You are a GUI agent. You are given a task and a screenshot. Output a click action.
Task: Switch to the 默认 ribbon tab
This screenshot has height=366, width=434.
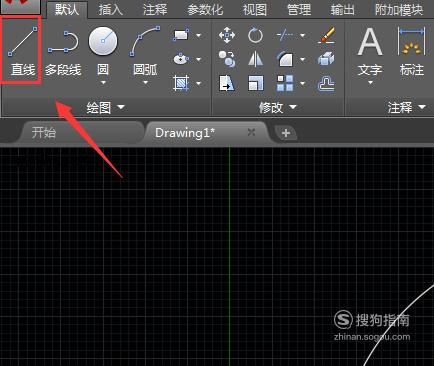click(67, 10)
